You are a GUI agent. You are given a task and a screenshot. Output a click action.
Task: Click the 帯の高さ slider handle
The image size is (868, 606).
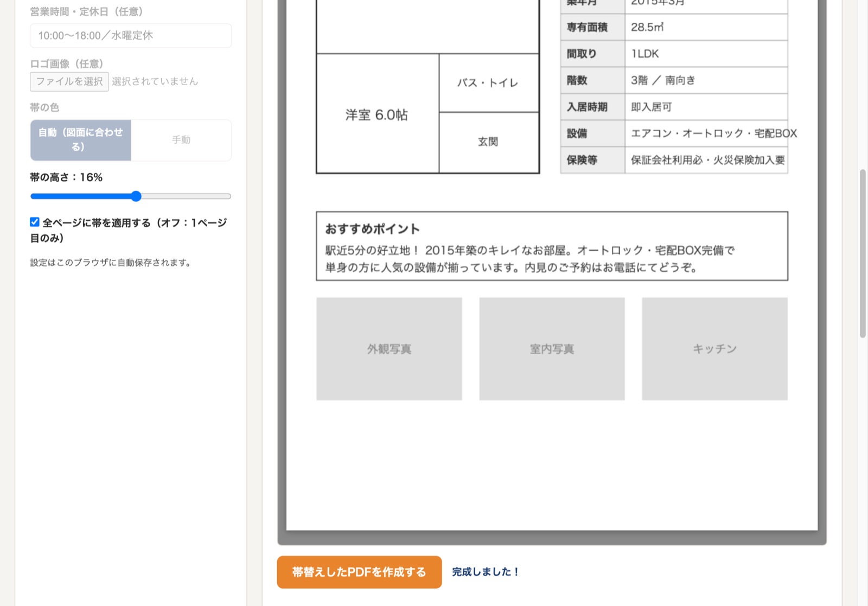[x=136, y=196]
